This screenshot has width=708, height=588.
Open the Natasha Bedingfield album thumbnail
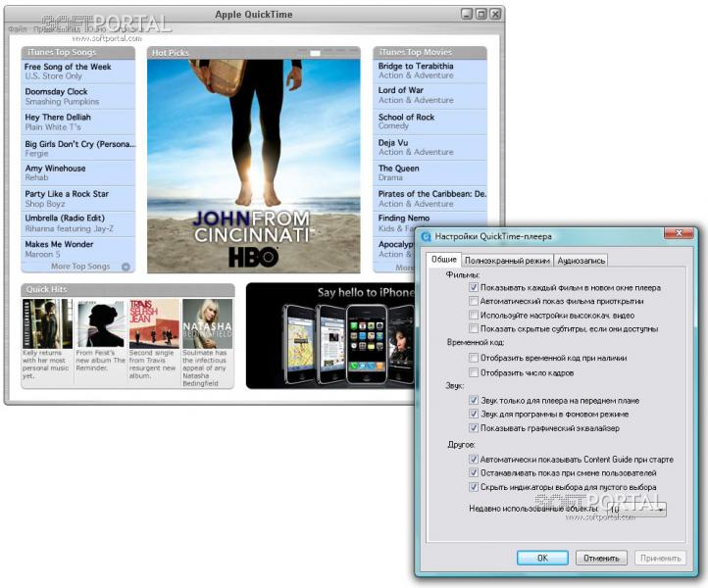(x=208, y=324)
